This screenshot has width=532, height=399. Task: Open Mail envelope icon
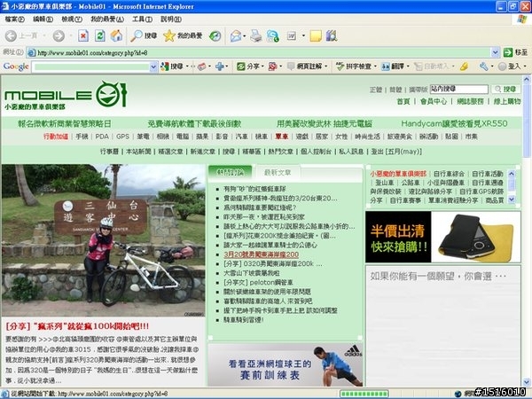click(x=236, y=35)
